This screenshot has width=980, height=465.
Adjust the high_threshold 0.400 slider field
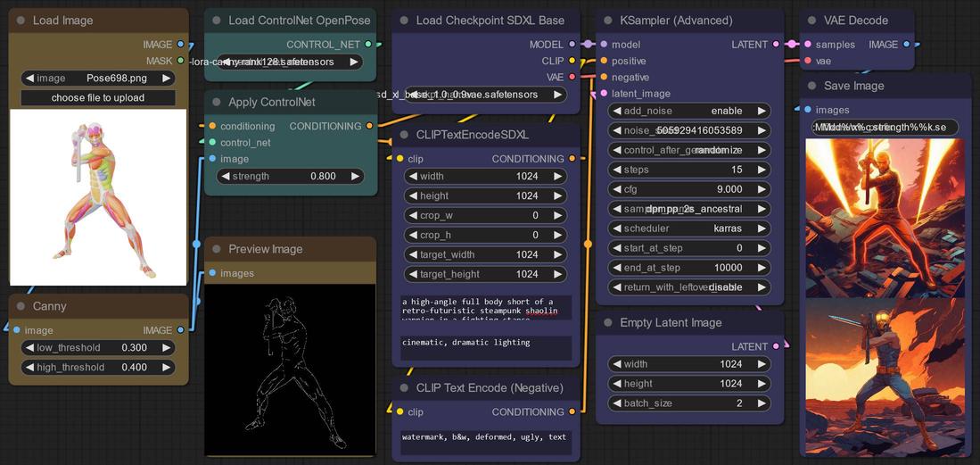[x=97, y=368]
